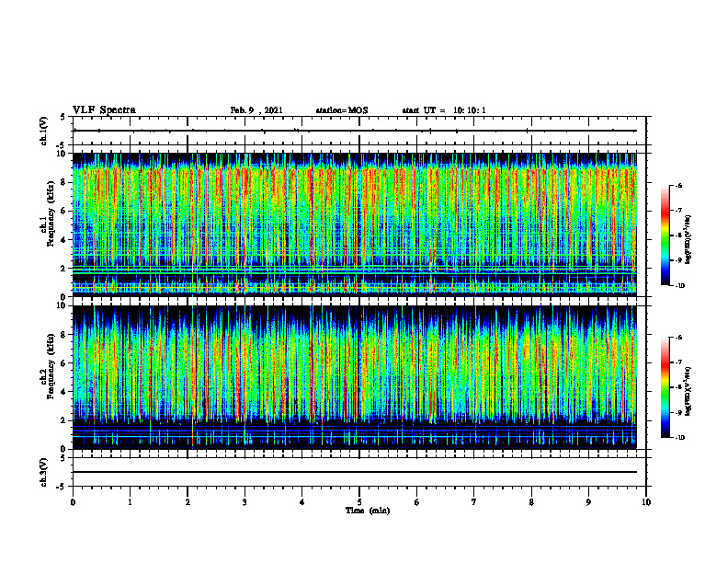
Task: Click the "6" kHz tick on ch.1 frequency axis
Action: (x=63, y=212)
